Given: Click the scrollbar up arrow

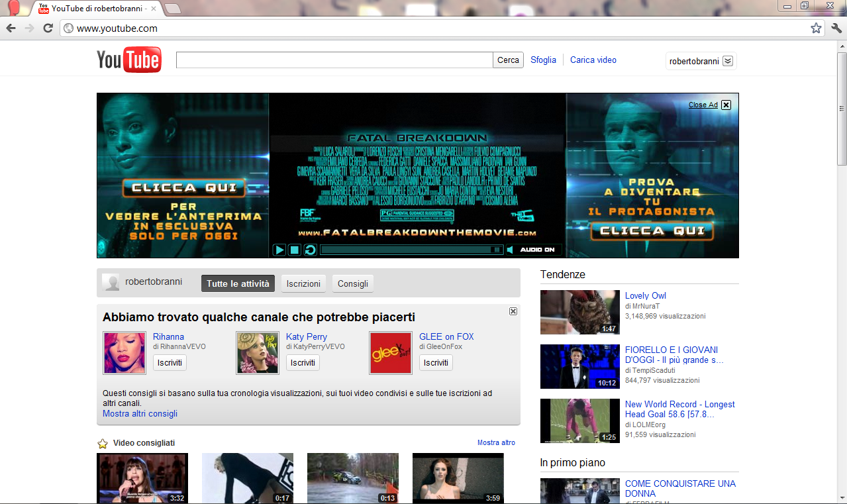Looking at the screenshot, I should pyautogui.click(x=842, y=46).
